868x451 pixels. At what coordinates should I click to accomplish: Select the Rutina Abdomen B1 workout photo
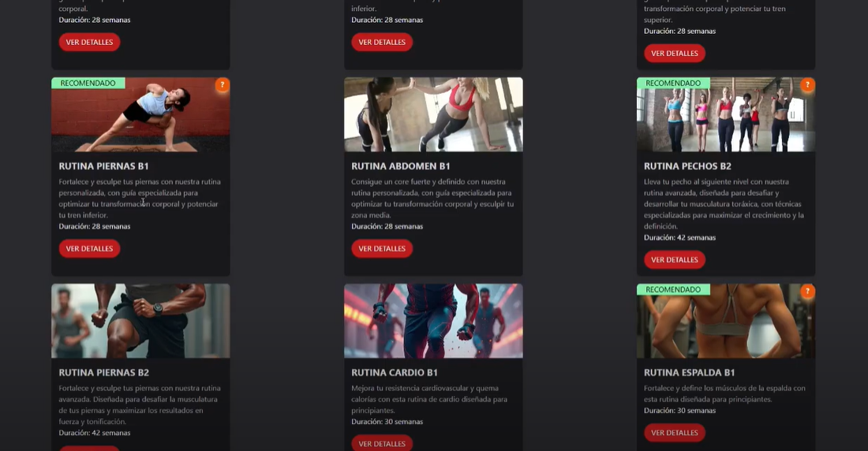(x=433, y=114)
